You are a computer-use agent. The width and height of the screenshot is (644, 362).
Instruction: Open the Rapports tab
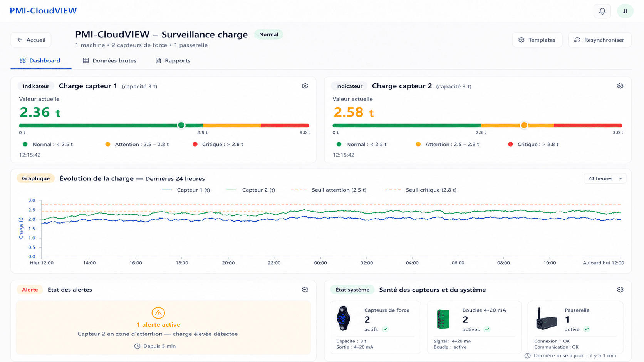click(x=173, y=60)
